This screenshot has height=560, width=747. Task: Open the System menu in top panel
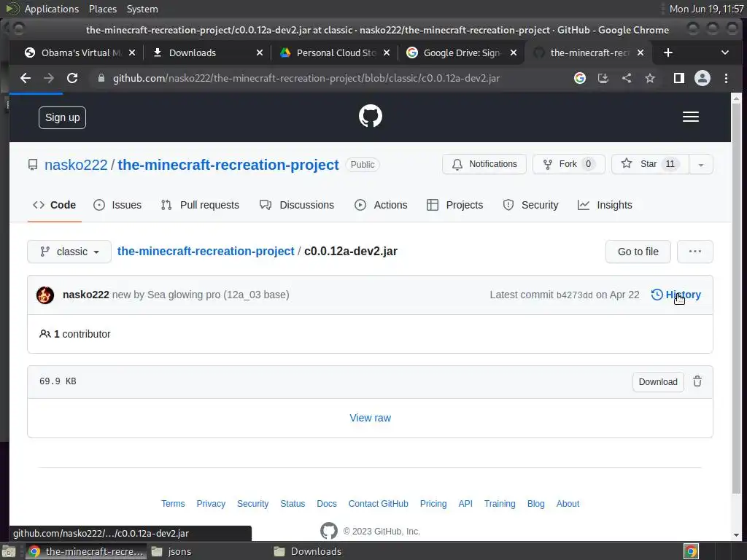tap(142, 9)
